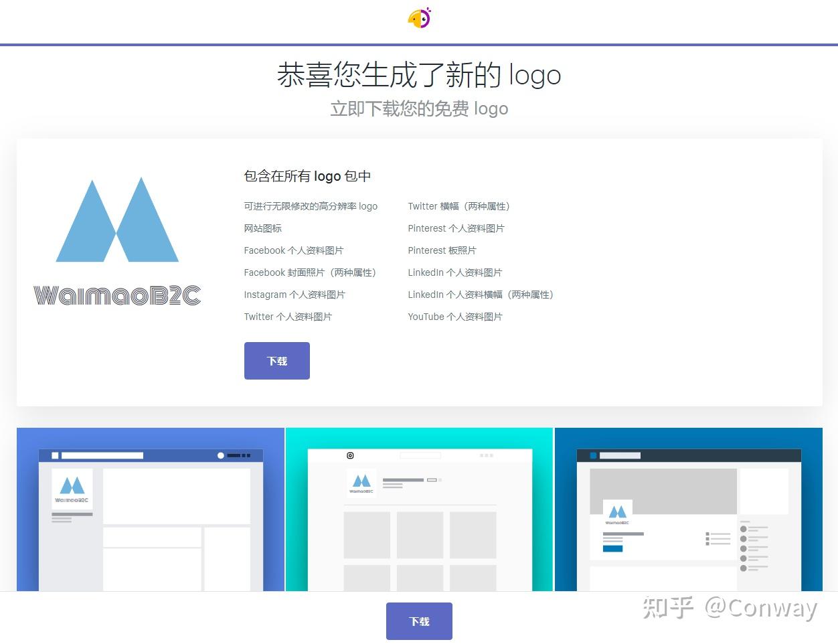The height and width of the screenshot is (644, 838).
Task: Open the Instagram profile mockup preview
Action: pyautogui.click(x=420, y=509)
